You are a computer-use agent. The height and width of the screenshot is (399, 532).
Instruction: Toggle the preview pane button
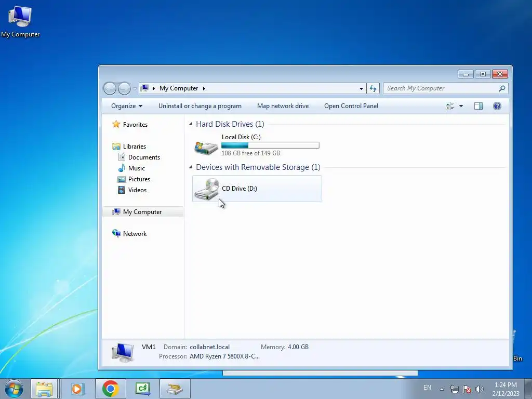click(x=478, y=106)
